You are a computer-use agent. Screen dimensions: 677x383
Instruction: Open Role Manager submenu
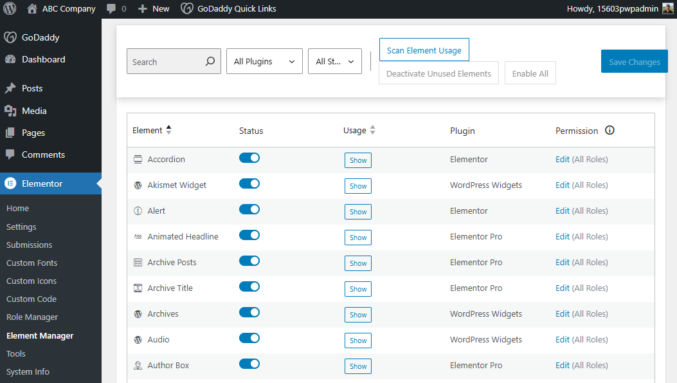pyautogui.click(x=32, y=317)
